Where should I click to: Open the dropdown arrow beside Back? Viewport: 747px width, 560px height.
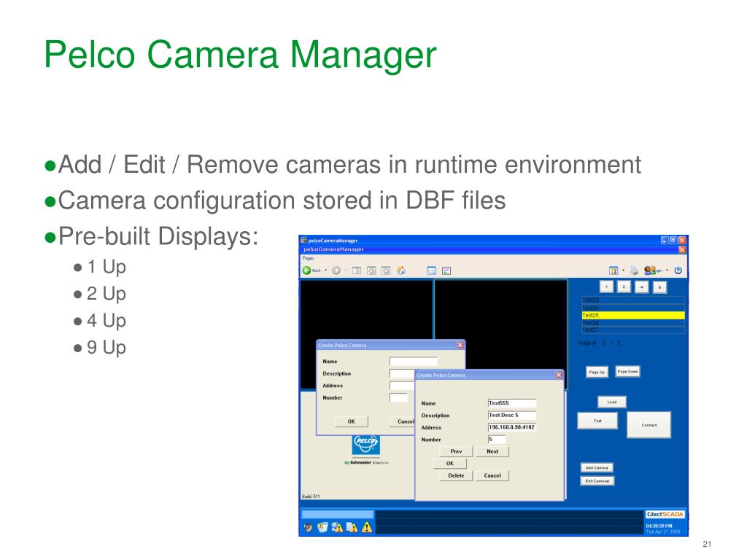pos(326,271)
